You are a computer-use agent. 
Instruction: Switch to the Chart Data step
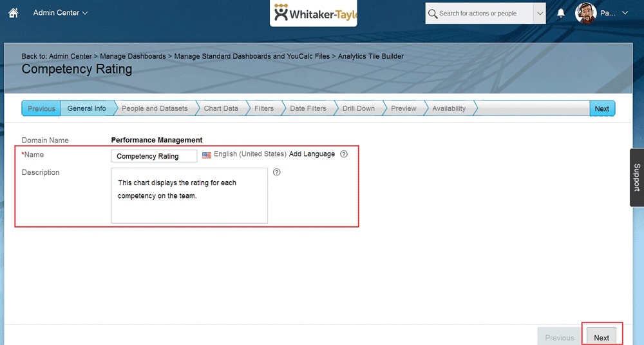pyautogui.click(x=221, y=108)
